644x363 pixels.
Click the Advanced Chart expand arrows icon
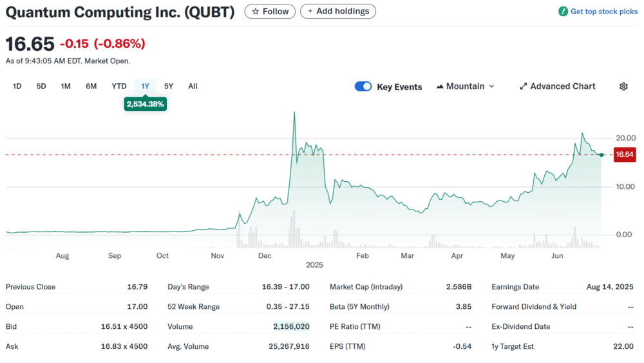click(523, 86)
